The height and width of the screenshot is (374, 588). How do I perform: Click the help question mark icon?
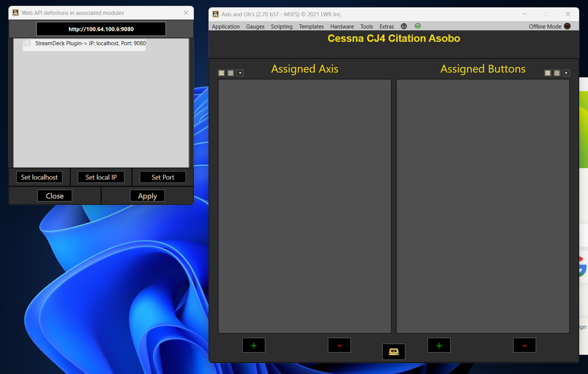click(x=404, y=26)
